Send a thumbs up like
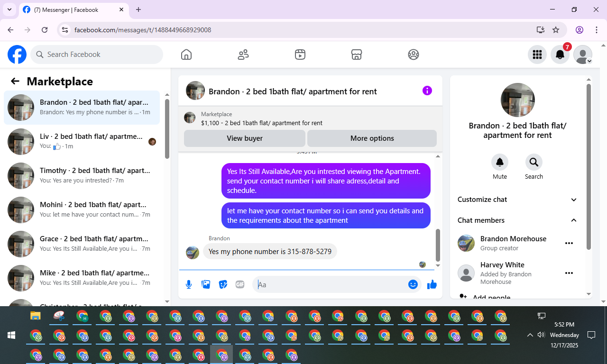 click(x=432, y=284)
